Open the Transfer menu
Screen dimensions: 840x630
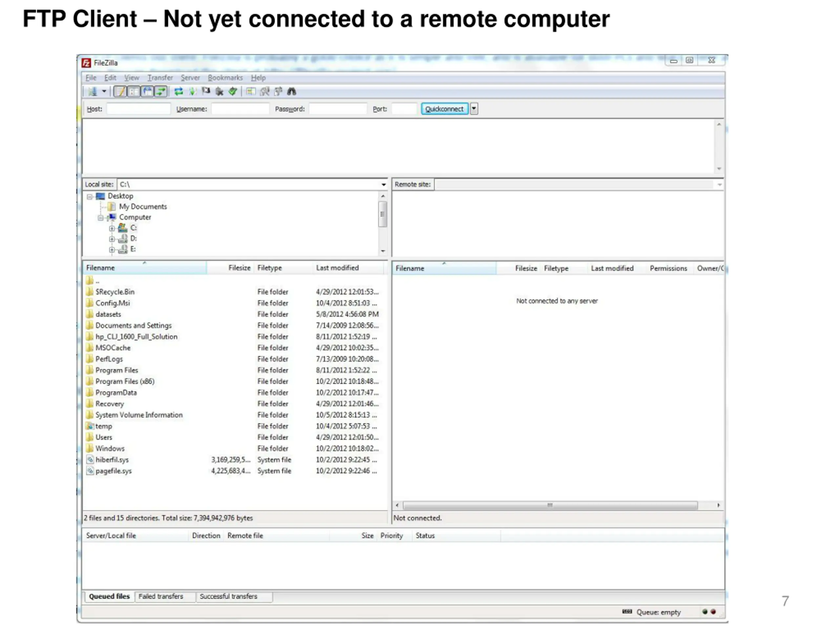[x=160, y=78]
